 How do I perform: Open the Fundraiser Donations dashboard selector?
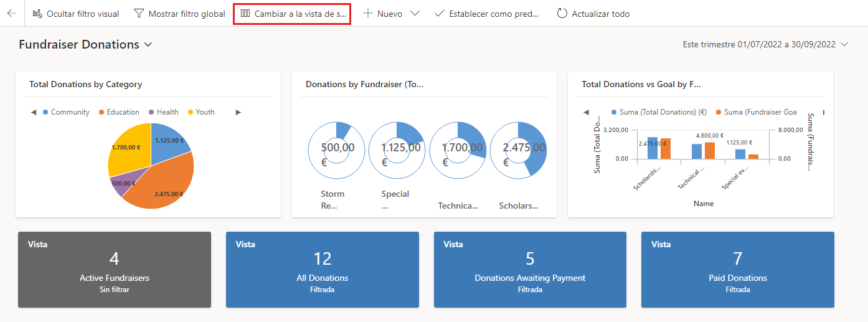[85, 44]
